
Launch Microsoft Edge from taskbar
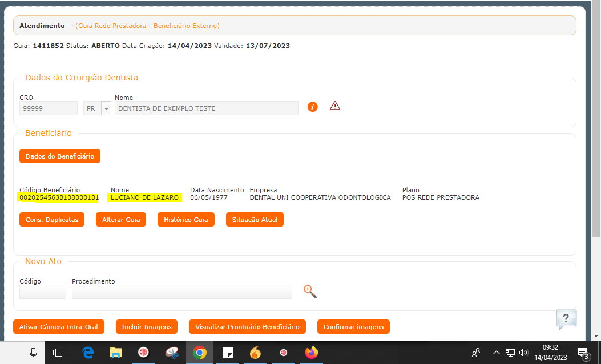[88, 353]
